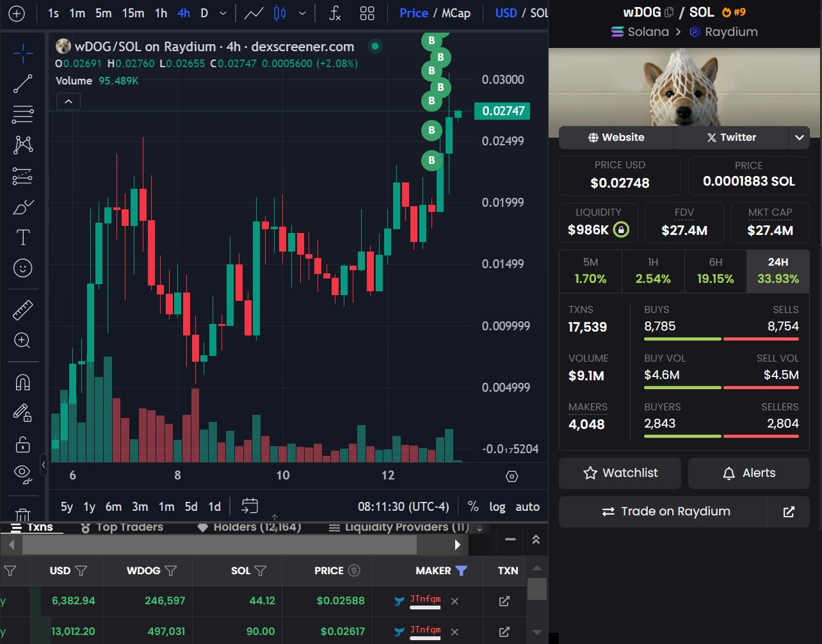This screenshot has width=822, height=644.
Task: Switch to the Top Traders tab
Action: click(122, 527)
